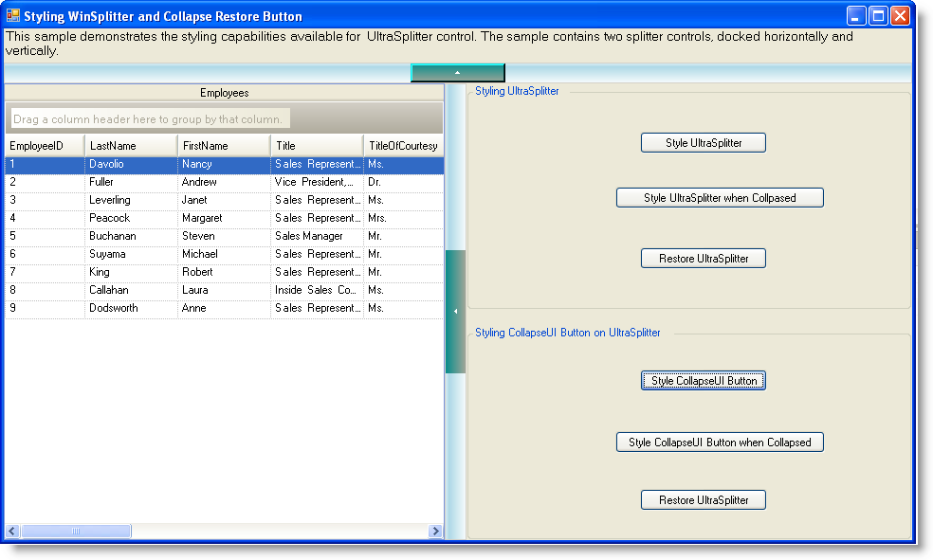Image resolution: width=933 pixels, height=560 pixels.
Task: Click the application icon in title bar
Action: (x=13, y=16)
